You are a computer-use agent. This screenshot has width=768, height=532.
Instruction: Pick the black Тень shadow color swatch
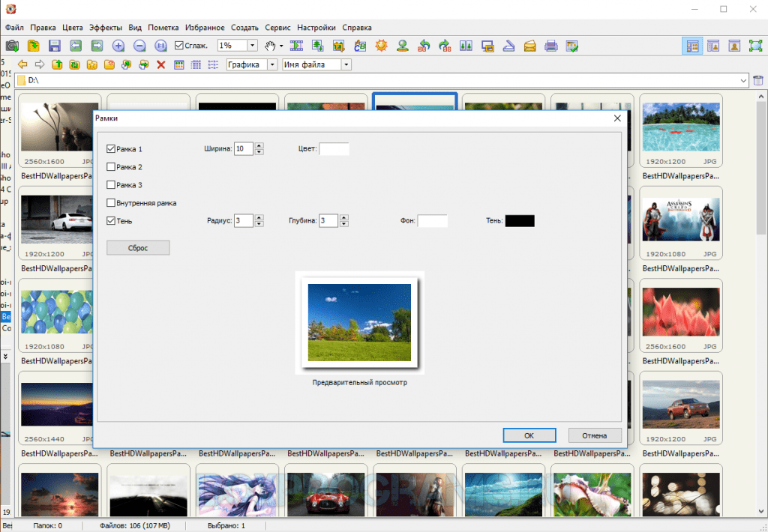pos(520,221)
